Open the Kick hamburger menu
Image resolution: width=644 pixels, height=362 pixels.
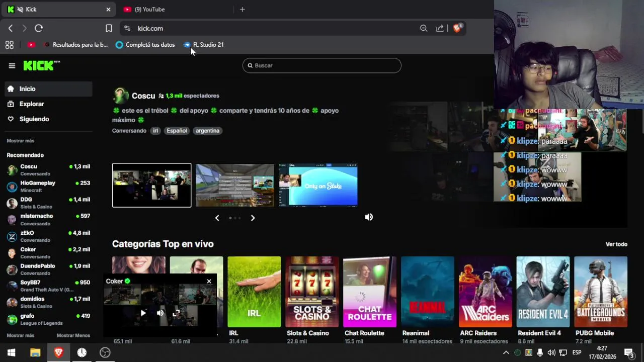pyautogui.click(x=12, y=65)
